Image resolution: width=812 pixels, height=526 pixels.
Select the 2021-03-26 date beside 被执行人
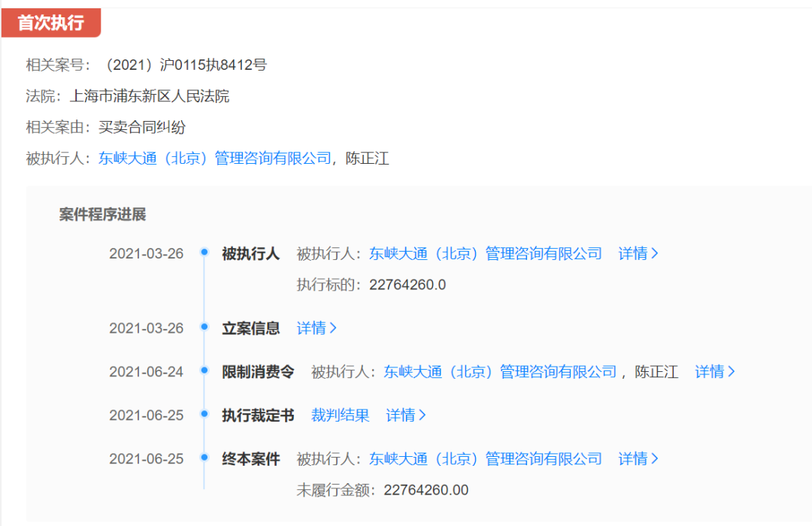pos(146,253)
